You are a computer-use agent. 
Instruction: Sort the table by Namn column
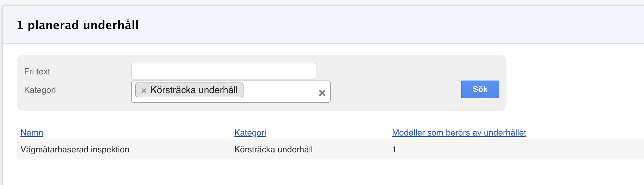point(32,133)
